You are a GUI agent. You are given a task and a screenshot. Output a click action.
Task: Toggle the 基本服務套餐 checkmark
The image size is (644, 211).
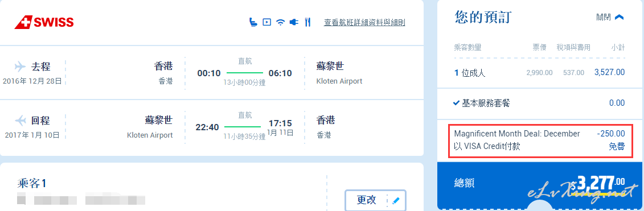[456, 103]
